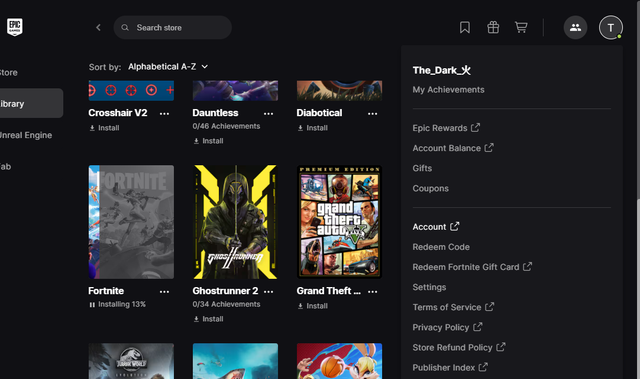Select Redeem Code

tap(441, 247)
